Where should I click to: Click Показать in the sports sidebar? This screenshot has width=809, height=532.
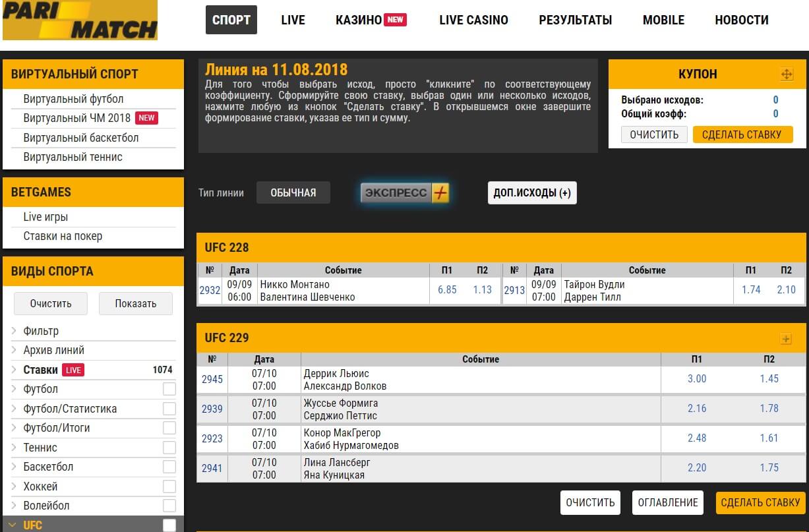[x=136, y=303]
